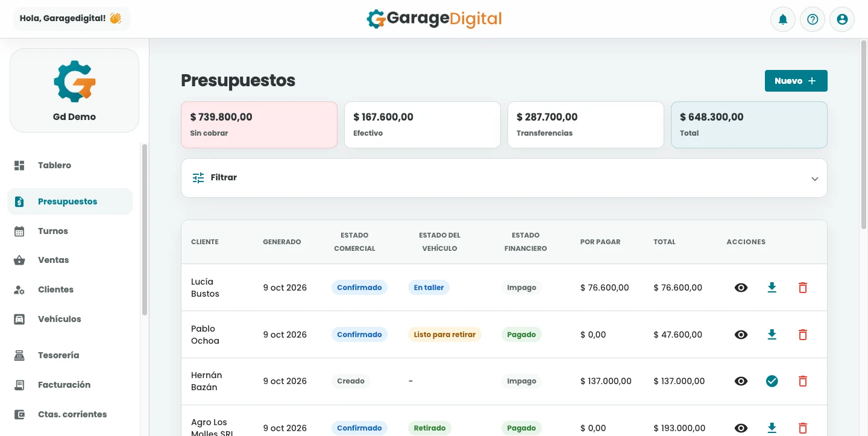Delete Hernán Bazán budget
The image size is (868, 436).
803,381
